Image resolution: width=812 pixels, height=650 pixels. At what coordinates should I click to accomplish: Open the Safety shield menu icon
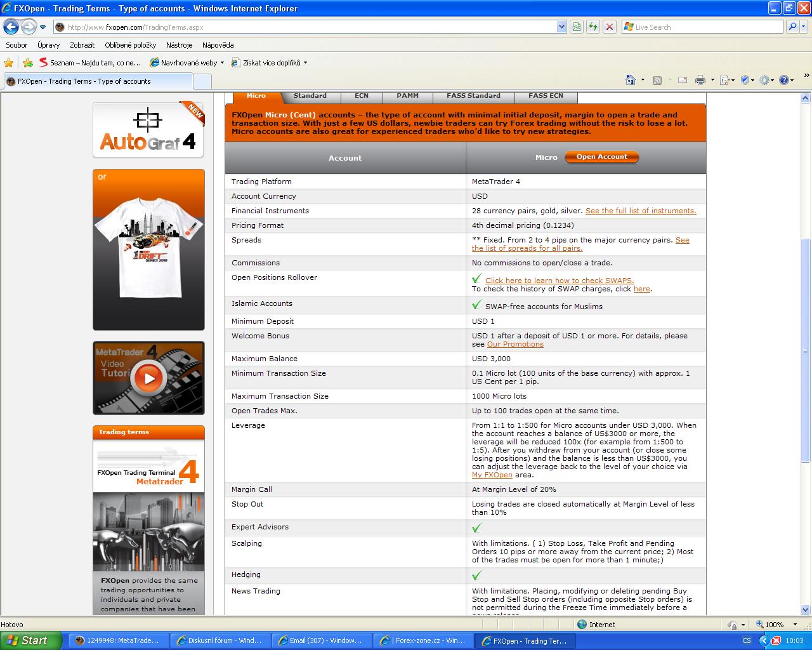point(747,80)
